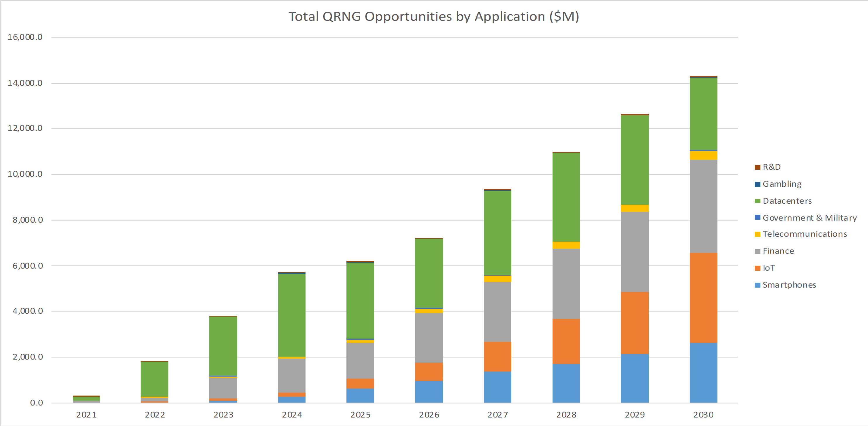
Task: Click the '12,000.0' y-axis label
Action: (25, 128)
